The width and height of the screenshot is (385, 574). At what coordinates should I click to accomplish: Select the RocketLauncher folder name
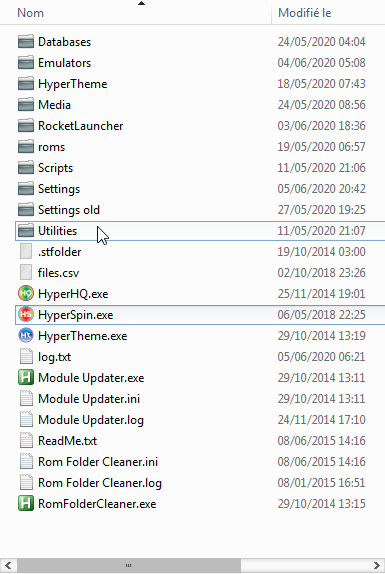(81, 126)
